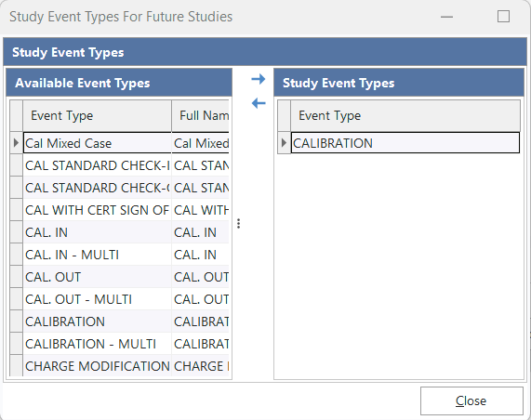
Task: Click the row selector beside CALIBRATION - MULTI
Action: click(x=16, y=344)
